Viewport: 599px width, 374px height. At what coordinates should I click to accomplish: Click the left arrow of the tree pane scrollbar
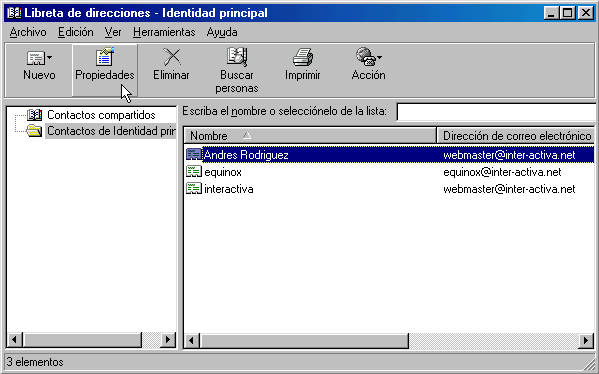15,339
